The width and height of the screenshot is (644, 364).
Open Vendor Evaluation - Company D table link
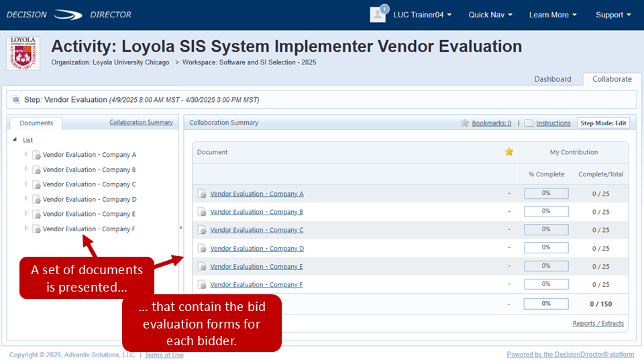point(257,248)
